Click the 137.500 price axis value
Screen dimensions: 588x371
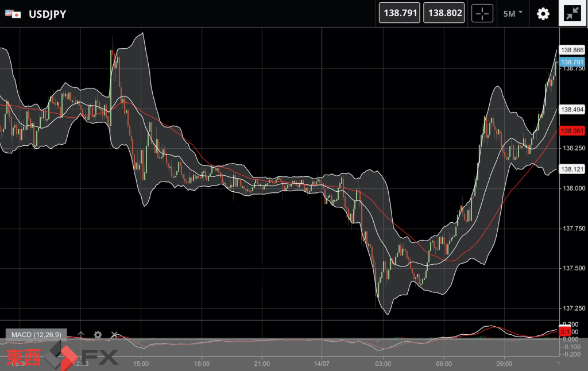pyautogui.click(x=574, y=268)
